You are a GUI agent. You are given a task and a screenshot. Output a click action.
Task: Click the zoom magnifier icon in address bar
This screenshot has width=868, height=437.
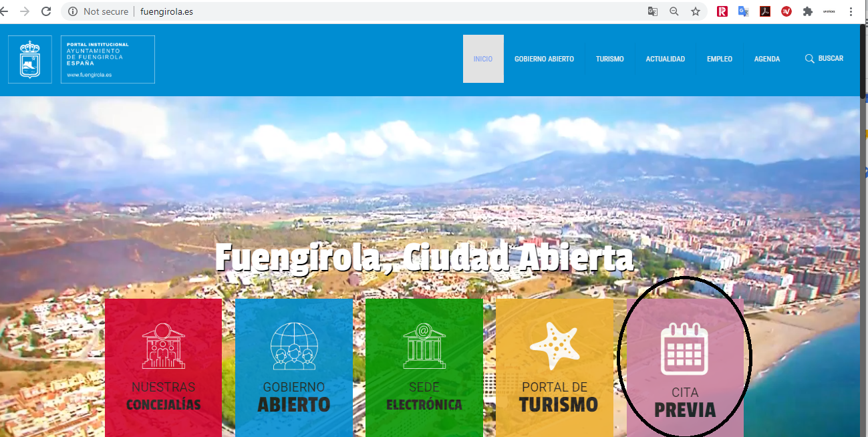pyautogui.click(x=674, y=11)
